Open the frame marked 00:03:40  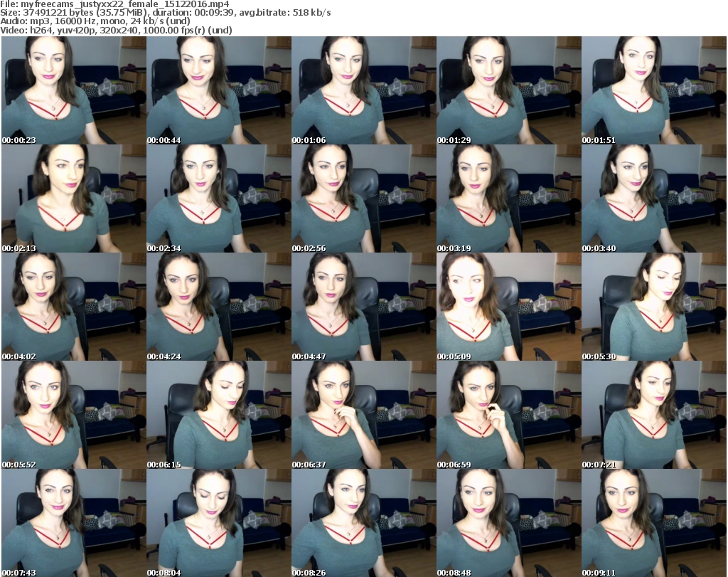pos(653,198)
